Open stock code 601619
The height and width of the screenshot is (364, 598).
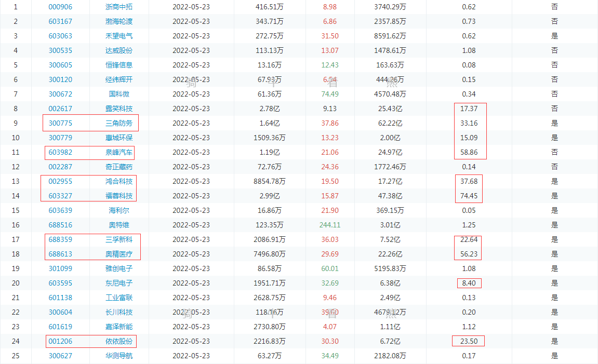(60, 326)
